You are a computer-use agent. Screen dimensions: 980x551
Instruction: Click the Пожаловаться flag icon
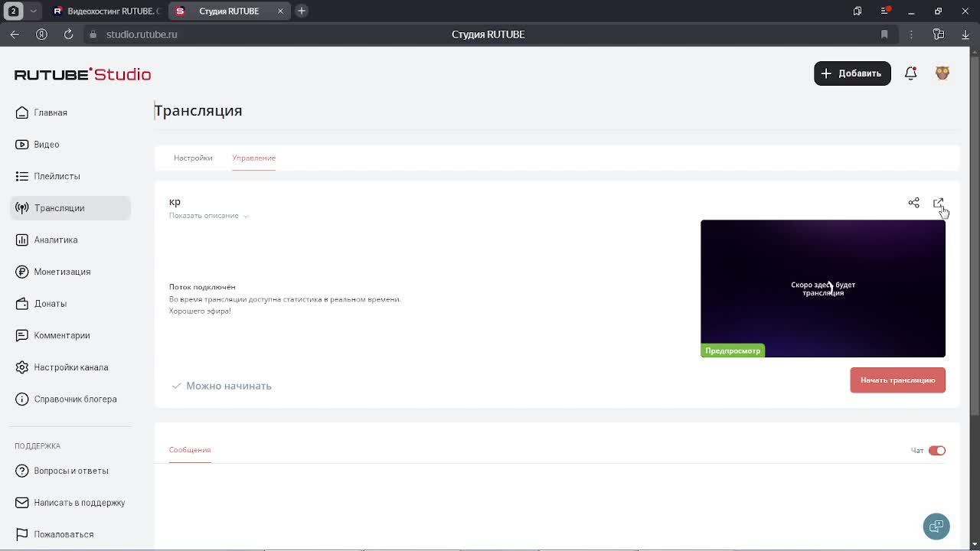coord(21,534)
